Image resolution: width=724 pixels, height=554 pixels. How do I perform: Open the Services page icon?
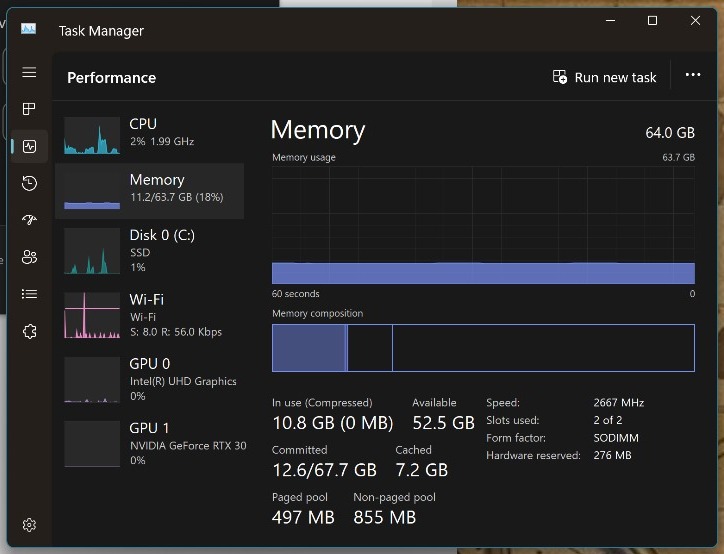click(29, 331)
